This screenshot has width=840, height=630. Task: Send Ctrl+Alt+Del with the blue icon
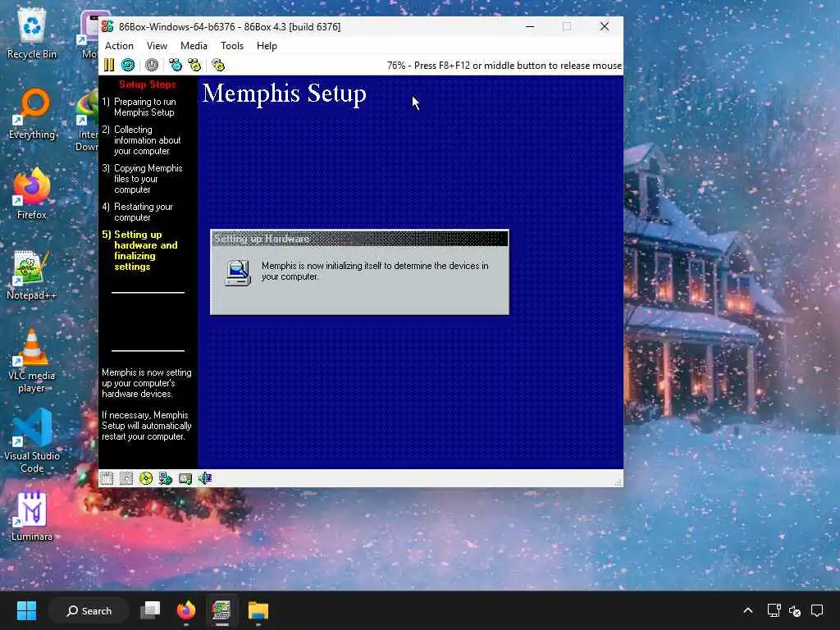[x=176, y=66]
